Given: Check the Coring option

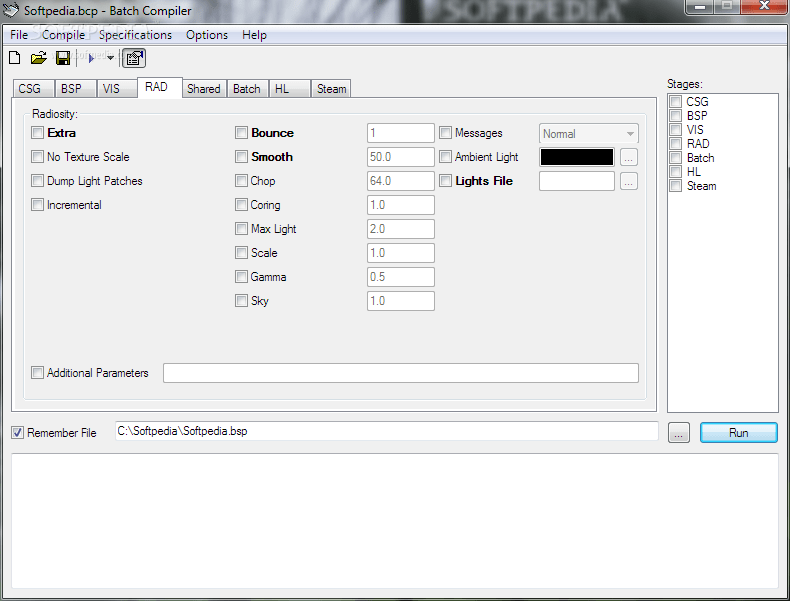Looking at the screenshot, I should click(x=241, y=205).
